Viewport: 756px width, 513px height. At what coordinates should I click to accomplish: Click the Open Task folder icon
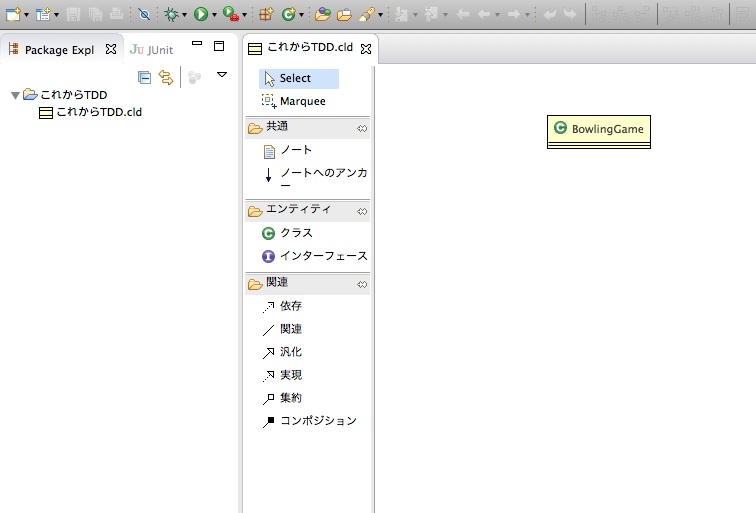coord(344,14)
